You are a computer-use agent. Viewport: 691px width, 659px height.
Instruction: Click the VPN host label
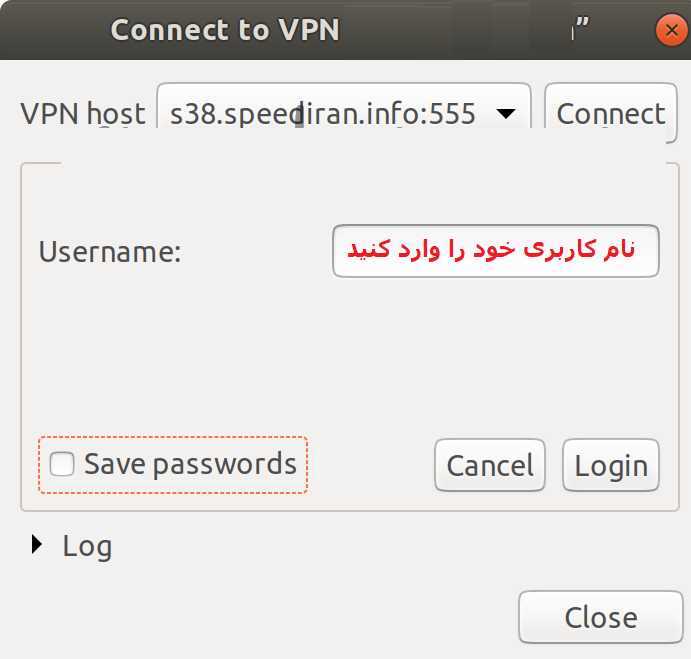[x=83, y=114]
